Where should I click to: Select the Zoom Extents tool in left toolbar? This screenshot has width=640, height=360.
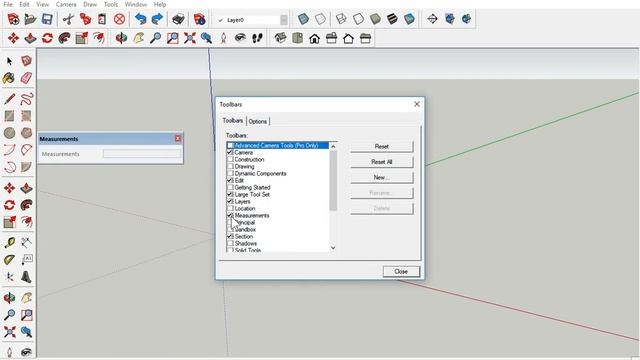coord(9,331)
